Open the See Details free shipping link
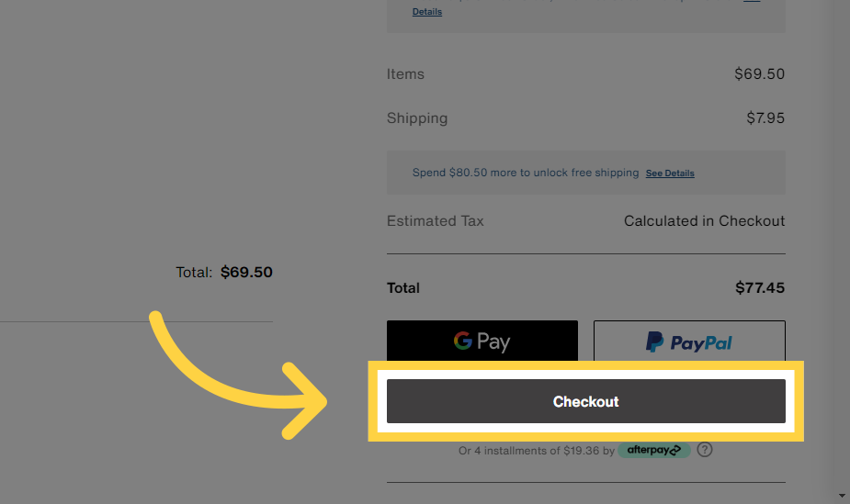Viewport: 850px width, 504px height. [x=670, y=174]
